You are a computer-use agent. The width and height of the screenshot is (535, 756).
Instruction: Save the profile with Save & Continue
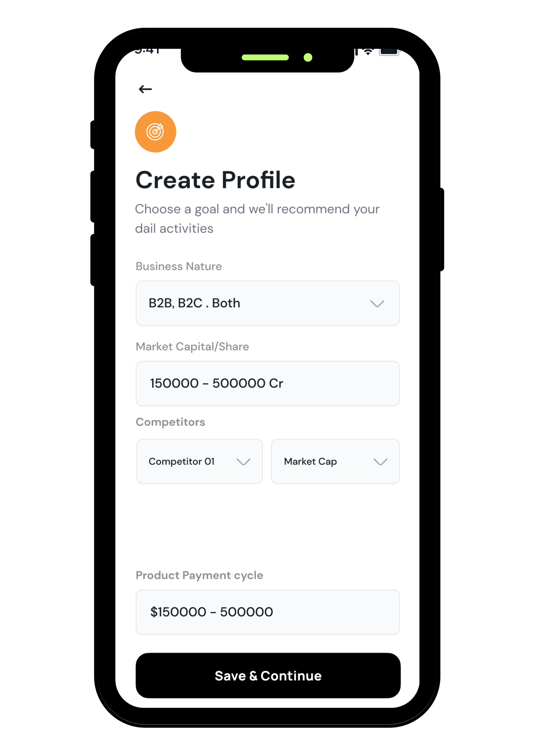pos(268,676)
